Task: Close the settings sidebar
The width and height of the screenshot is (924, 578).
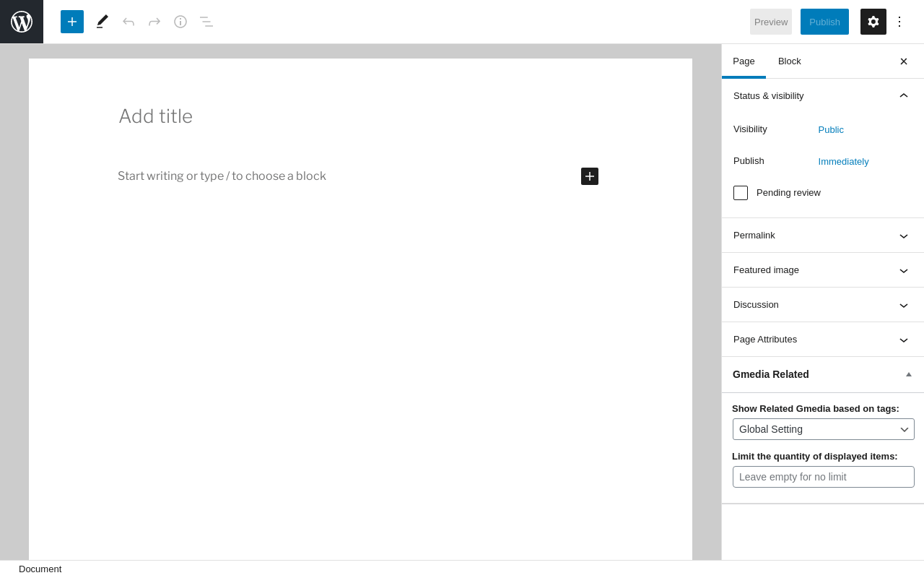Action: [904, 61]
